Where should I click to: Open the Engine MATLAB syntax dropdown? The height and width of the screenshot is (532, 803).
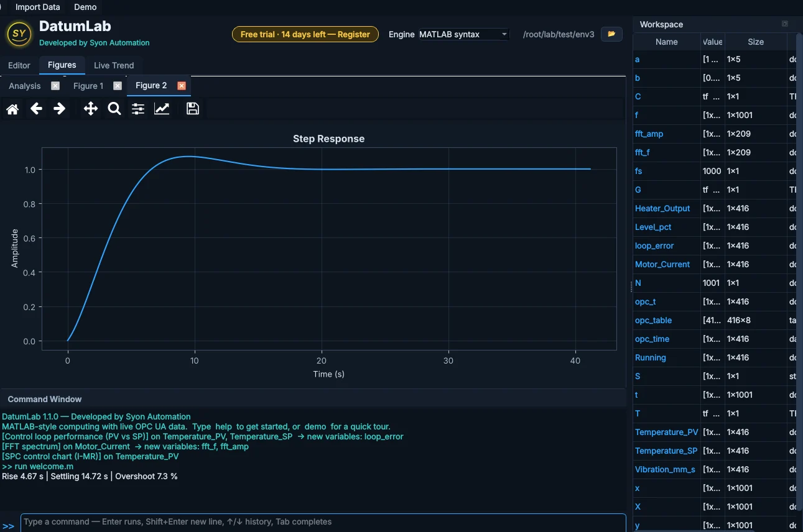click(x=464, y=34)
